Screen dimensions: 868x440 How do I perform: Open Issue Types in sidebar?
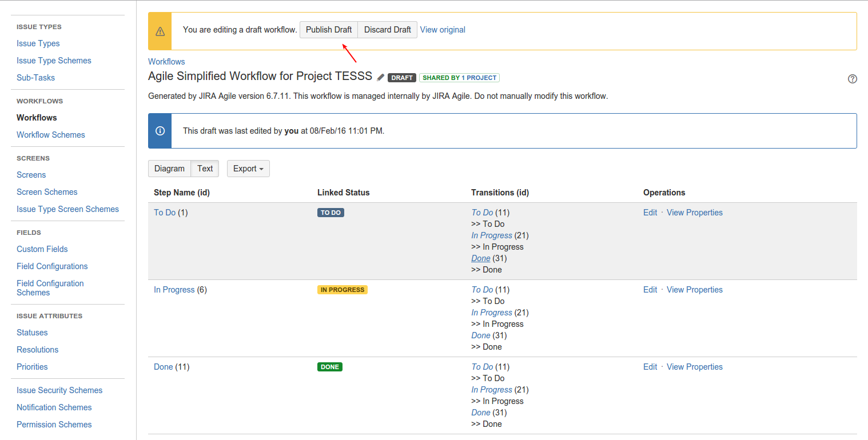(x=38, y=43)
